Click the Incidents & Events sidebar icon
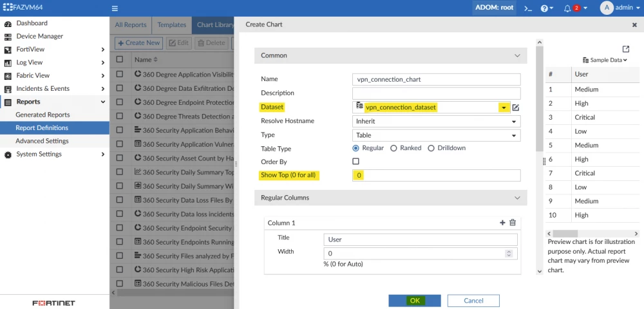Screen dimensions: 644x309 tap(8, 89)
